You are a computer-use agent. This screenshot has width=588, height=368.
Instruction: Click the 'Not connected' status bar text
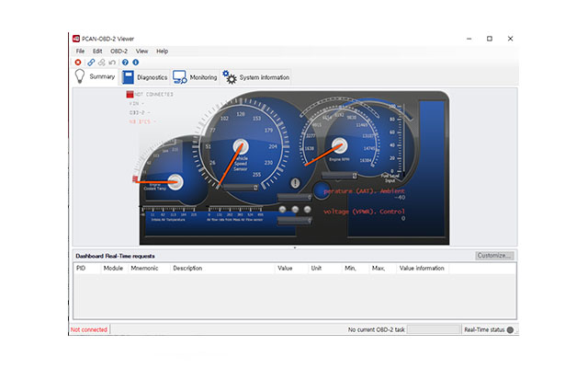click(x=89, y=329)
